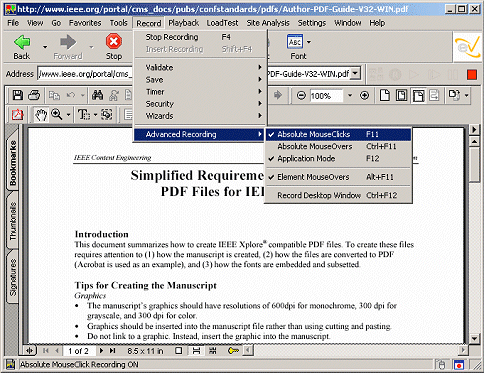Save the PDF with the floppy icon
The width and height of the screenshot is (484, 373).
18,95
